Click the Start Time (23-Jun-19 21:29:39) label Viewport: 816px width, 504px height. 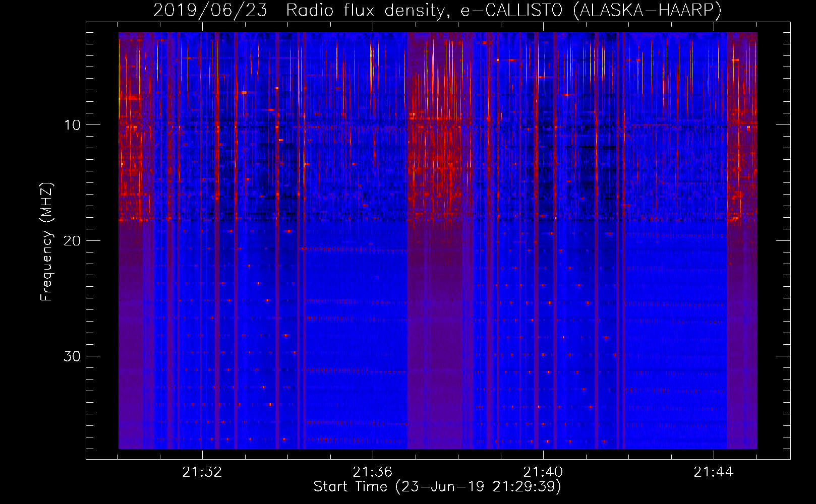click(437, 486)
